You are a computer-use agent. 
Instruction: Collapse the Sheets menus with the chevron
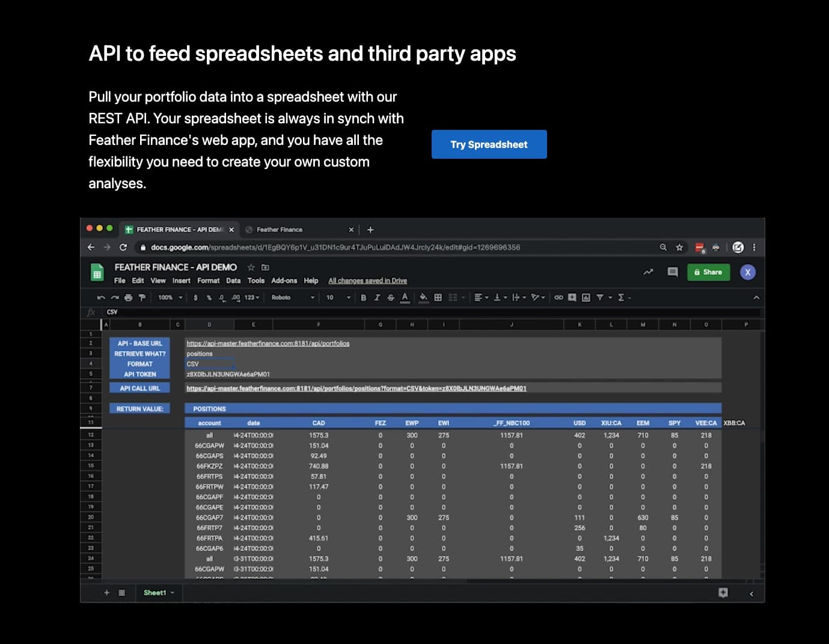(x=756, y=298)
